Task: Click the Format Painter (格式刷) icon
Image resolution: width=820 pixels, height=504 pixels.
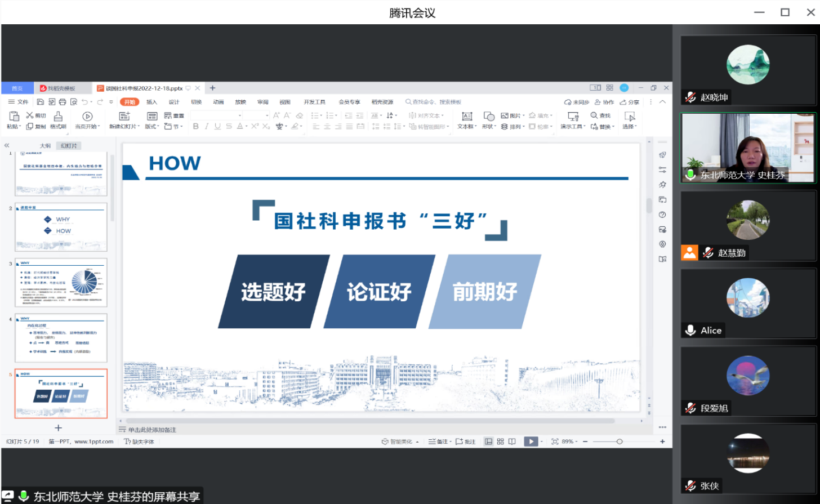Action: tap(58, 117)
